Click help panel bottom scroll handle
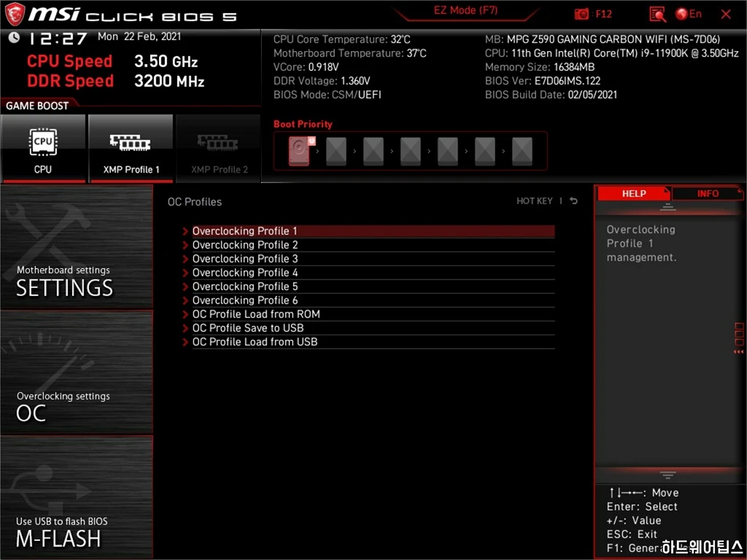This screenshot has height=560, width=747. (x=668, y=475)
